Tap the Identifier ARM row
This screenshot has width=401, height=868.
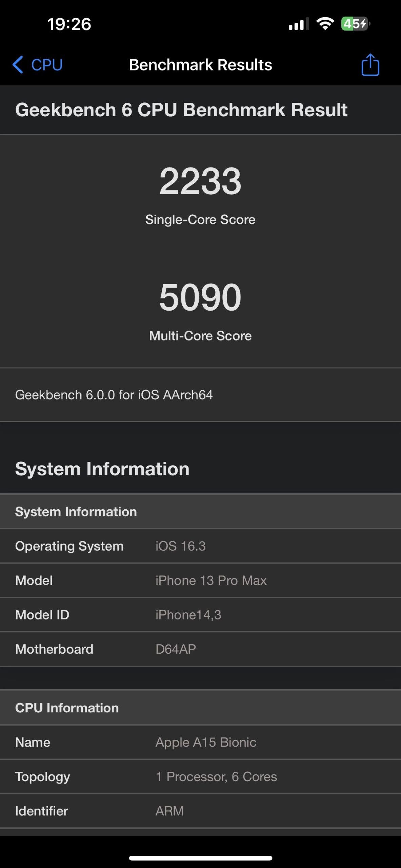pyautogui.click(x=200, y=811)
